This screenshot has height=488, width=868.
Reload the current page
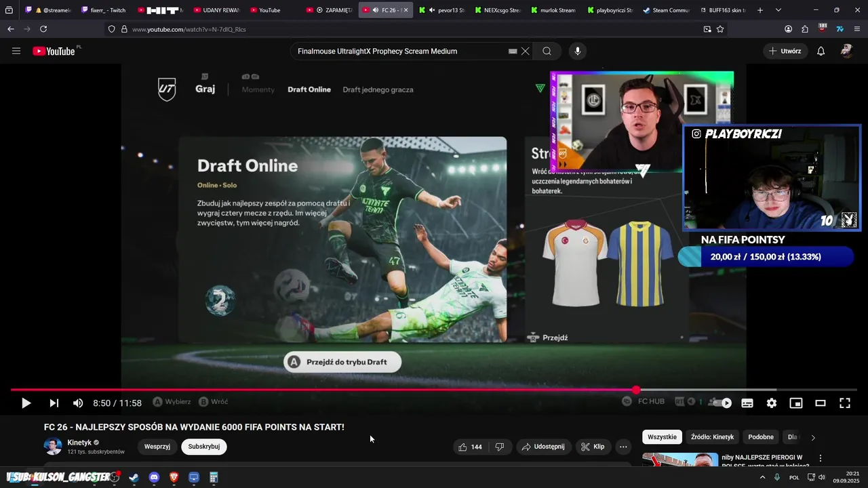click(43, 29)
